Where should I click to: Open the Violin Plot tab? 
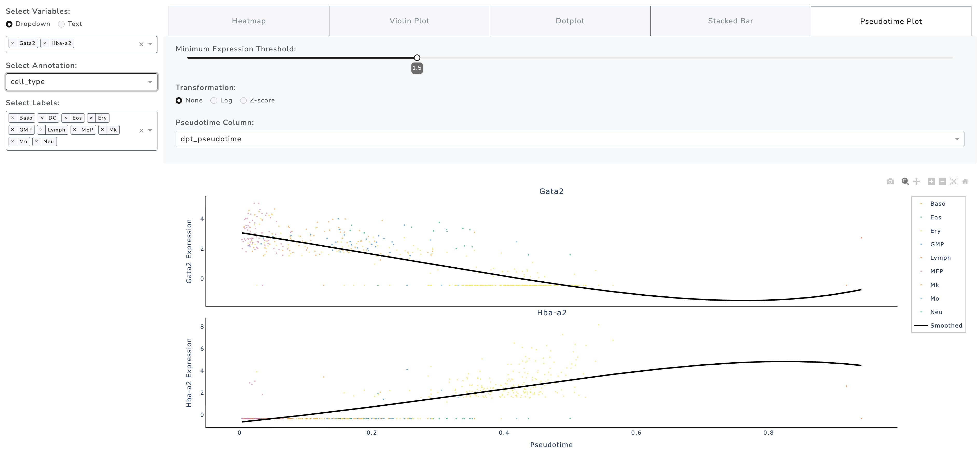click(x=409, y=21)
